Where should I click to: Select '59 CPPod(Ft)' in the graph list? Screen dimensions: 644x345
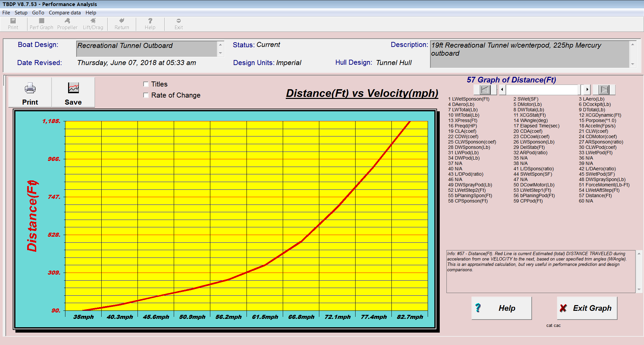[528, 201]
